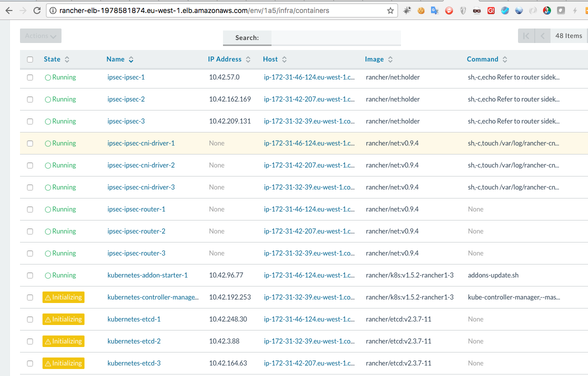
Task: Sort by Command using its arrows
Action: 505,59
